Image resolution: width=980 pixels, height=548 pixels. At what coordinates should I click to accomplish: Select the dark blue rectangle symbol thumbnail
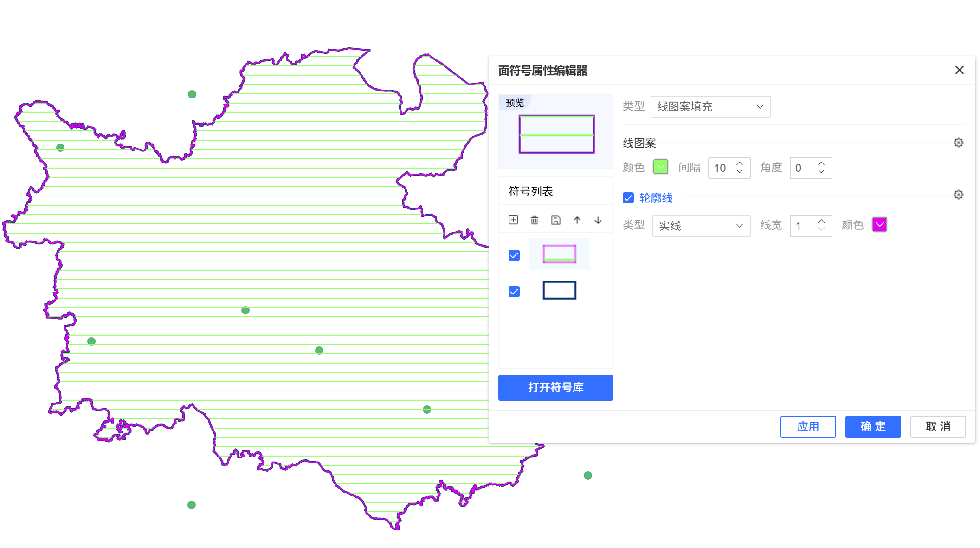pyautogui.click(x=560, y=291)
